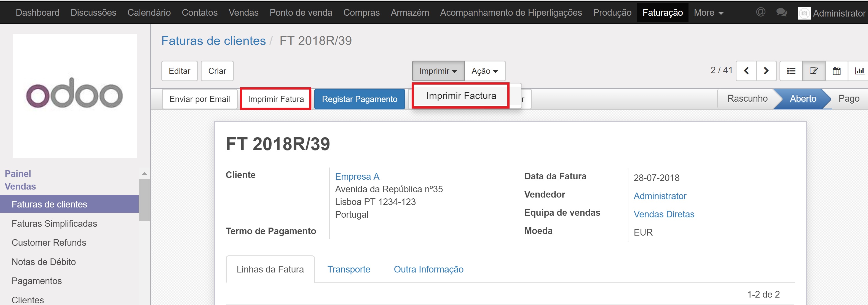
Task: Open the Outra Informação tab
Action: point(428,269)
